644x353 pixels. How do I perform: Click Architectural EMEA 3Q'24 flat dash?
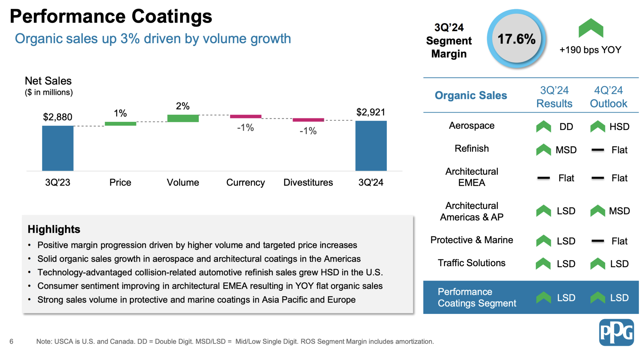tap(543, 178)
